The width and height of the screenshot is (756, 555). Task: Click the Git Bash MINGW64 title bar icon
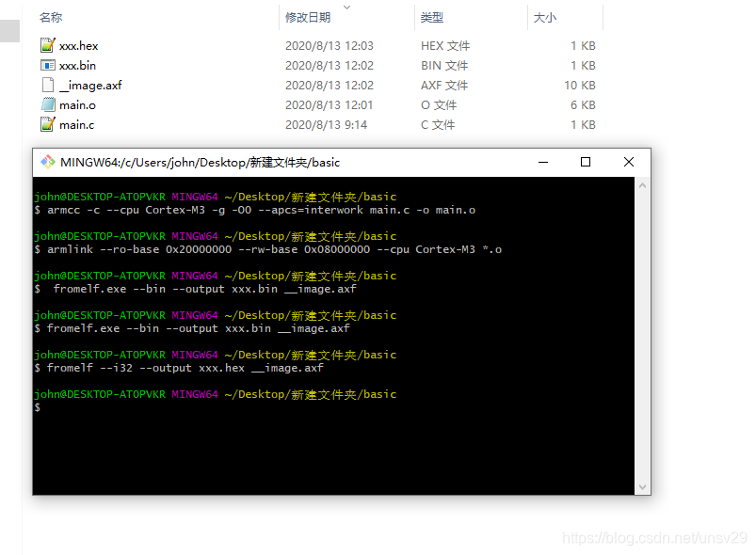[x=48, y=162]
